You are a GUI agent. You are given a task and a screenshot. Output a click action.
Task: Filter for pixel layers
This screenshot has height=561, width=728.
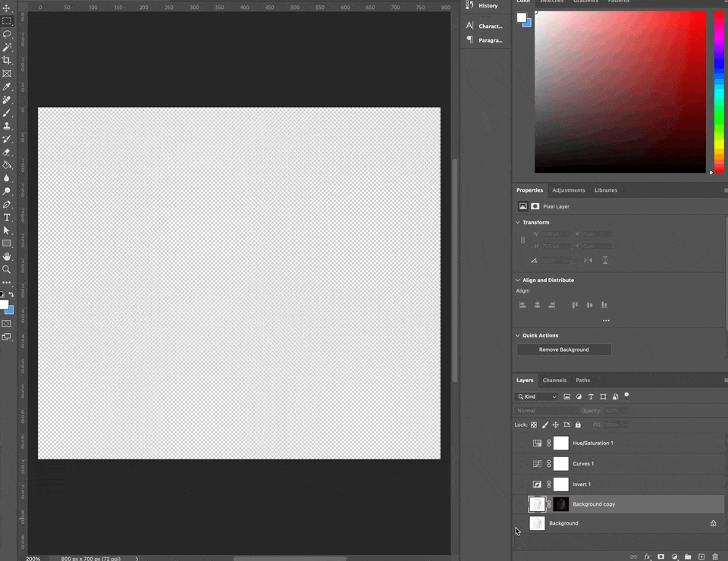(x=567, y=396)
